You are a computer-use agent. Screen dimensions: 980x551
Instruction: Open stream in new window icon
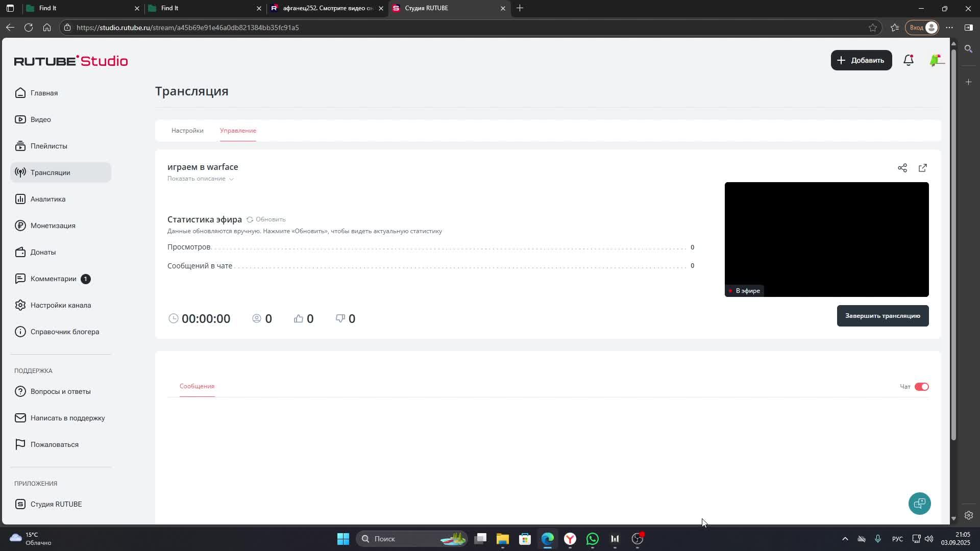pos(922,168)
